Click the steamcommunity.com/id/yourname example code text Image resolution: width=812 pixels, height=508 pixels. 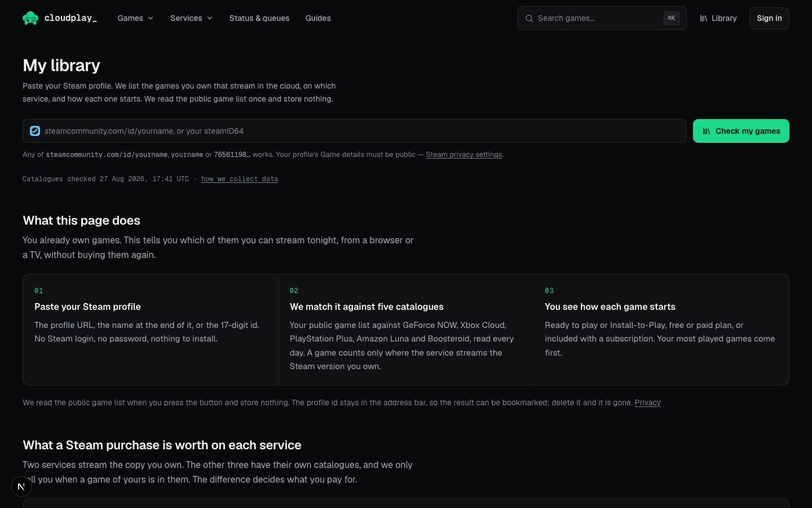(107, 155)
